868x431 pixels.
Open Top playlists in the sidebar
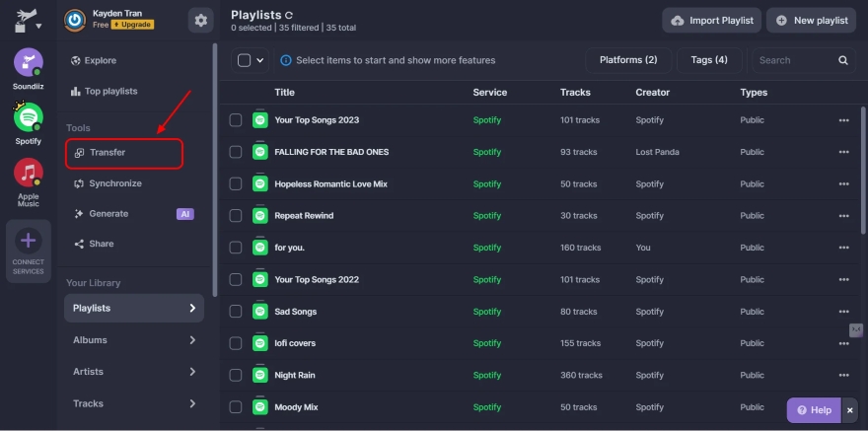(x=105, y=92)
